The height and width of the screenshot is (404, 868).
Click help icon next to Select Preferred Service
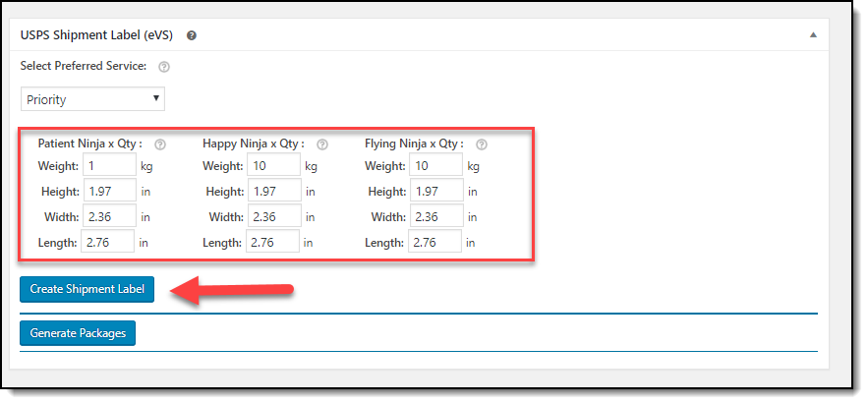(x=164, y=67)
